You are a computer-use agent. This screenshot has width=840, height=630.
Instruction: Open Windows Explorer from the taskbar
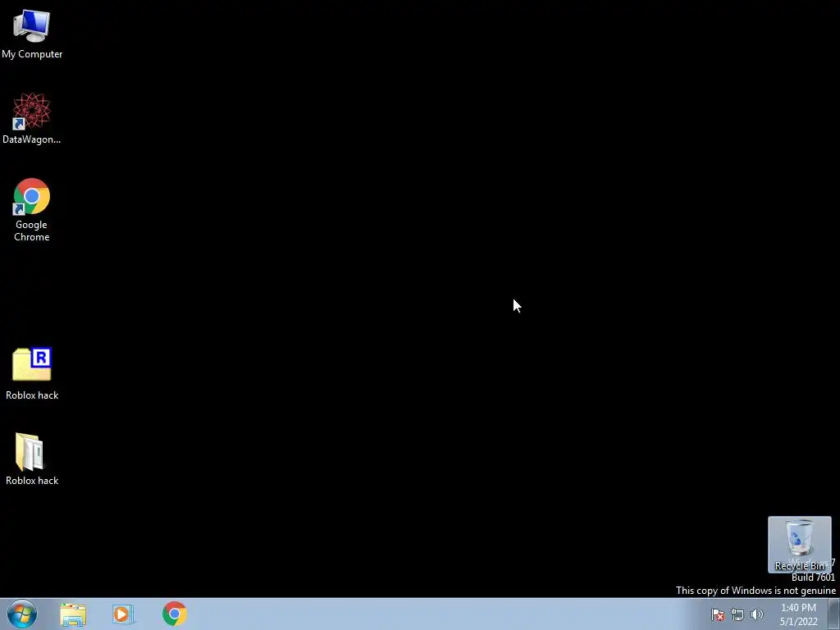(73, 614)
